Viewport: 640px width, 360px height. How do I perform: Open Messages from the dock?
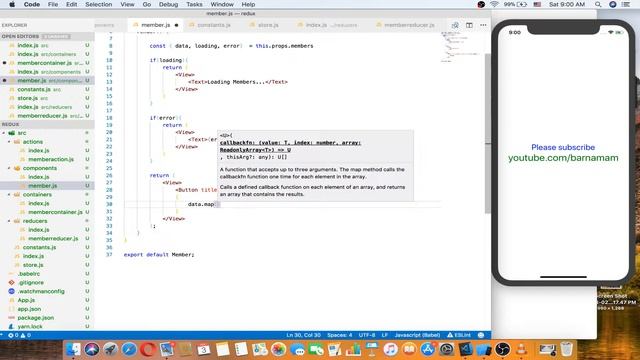(297, 349)
